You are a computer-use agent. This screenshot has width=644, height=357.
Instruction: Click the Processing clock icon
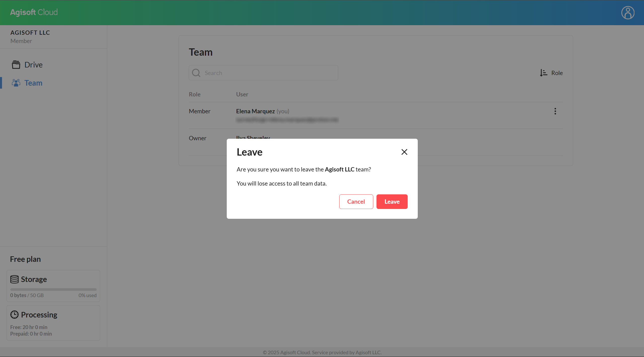(14, 315)
